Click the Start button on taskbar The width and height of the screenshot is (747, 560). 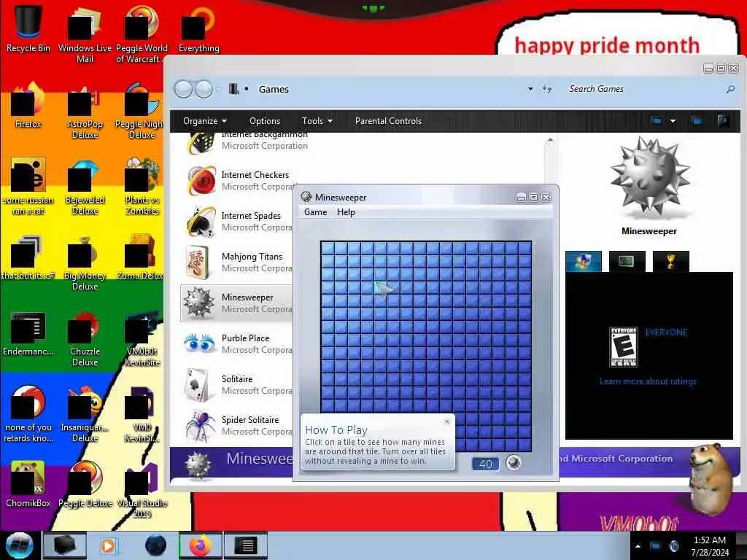19,545
